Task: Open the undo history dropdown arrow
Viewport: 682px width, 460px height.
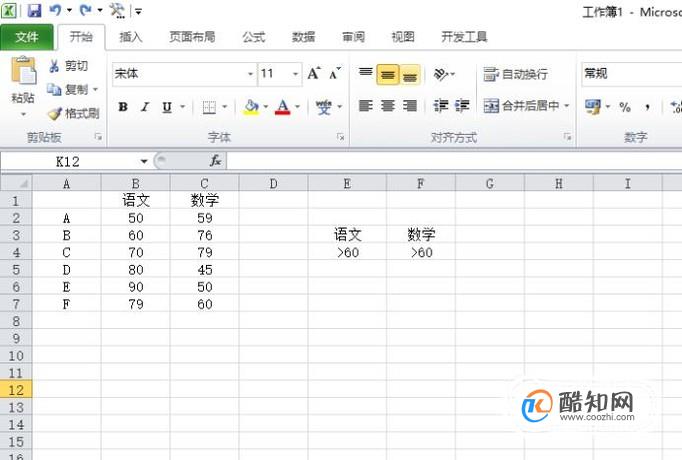Action: (x=70, y=10)
